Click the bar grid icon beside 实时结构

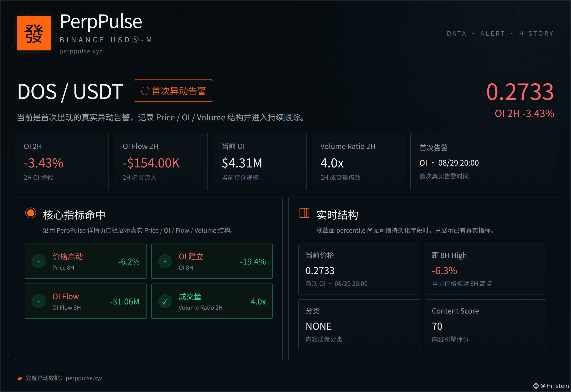[304, 213]
